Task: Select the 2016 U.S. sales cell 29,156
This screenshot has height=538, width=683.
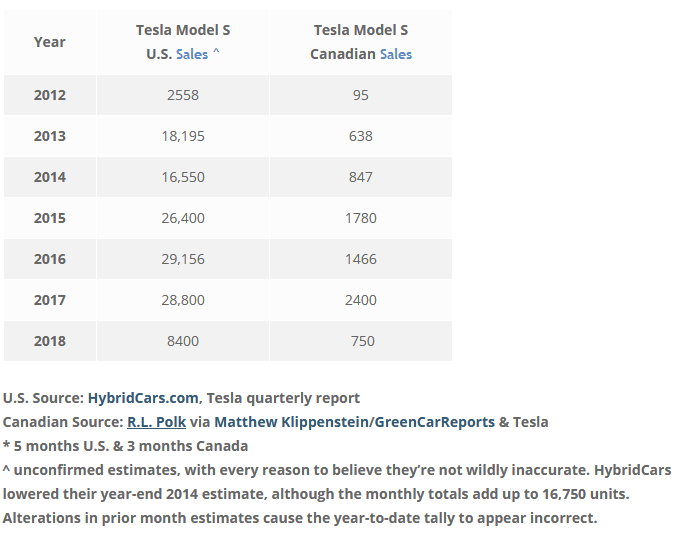Action: (x=184, y=259)
